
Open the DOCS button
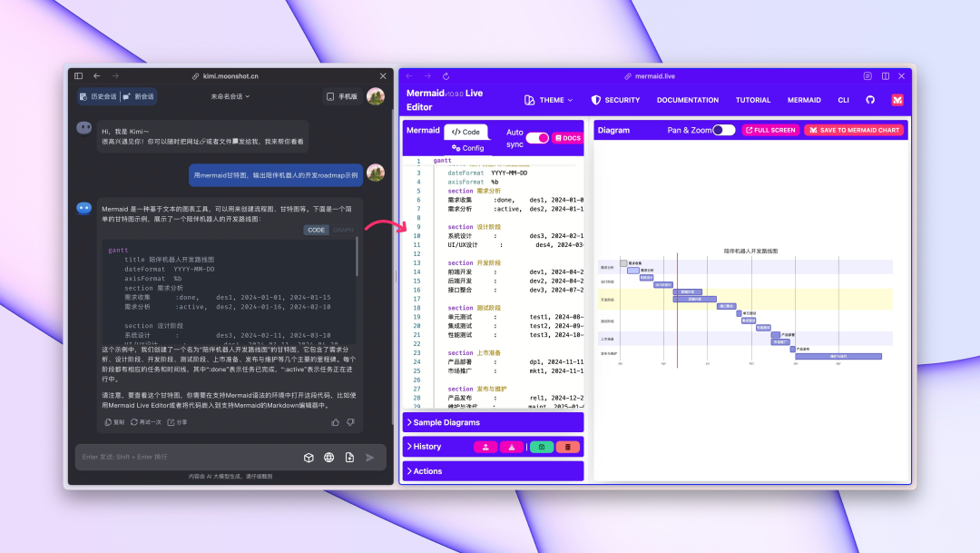pos(568,138)
